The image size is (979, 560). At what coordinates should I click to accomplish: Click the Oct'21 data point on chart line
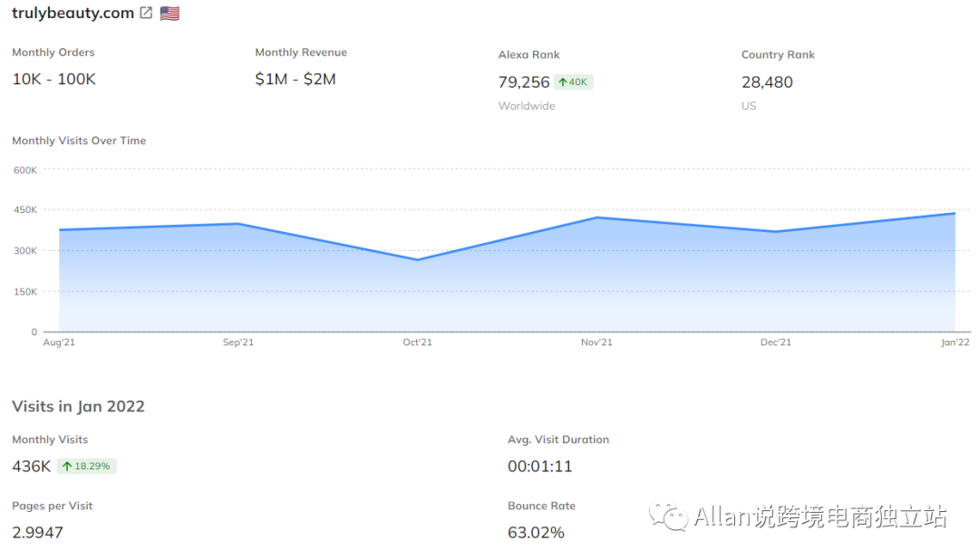(x=417, y=260)
